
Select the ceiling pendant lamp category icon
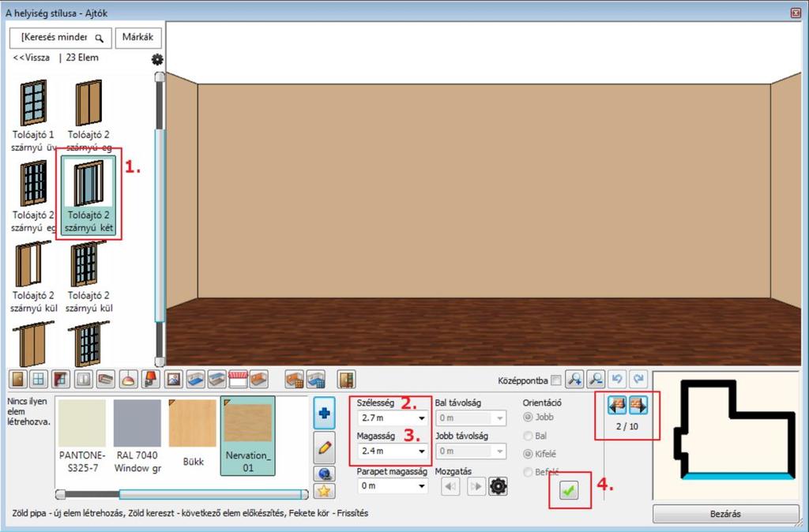128,380
